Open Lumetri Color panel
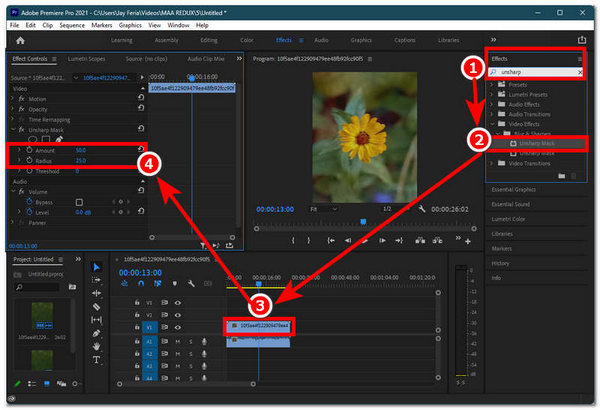This screenshot has width=600, height=410. tap(508, 219)
